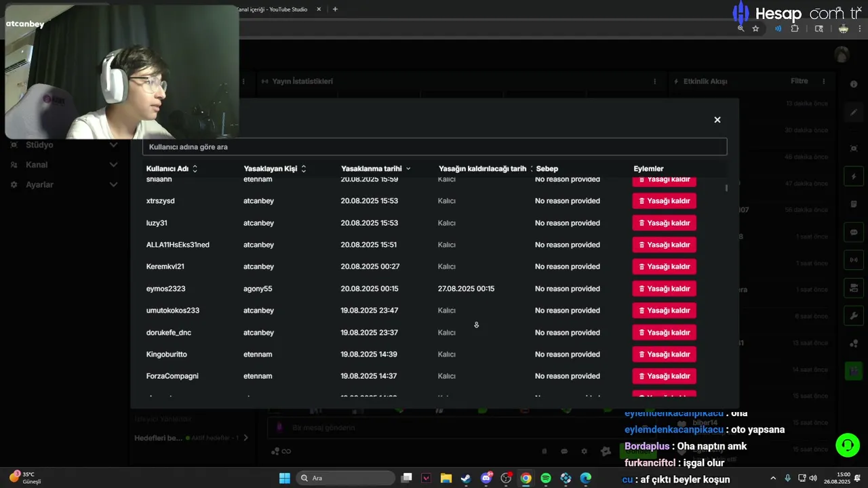Open Etkinlik Akışı three-dot menu
This screenshot has height=488, width=868.
tap(824, 81)
